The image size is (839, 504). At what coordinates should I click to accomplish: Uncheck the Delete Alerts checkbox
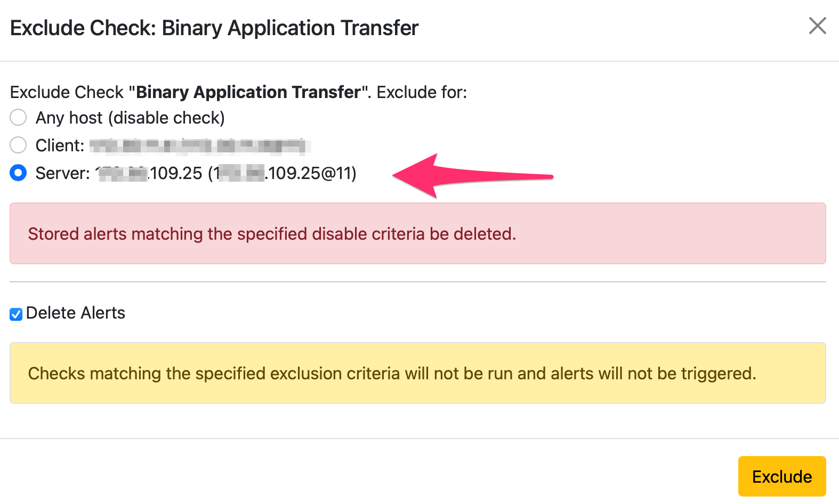[x=15, y=314]
